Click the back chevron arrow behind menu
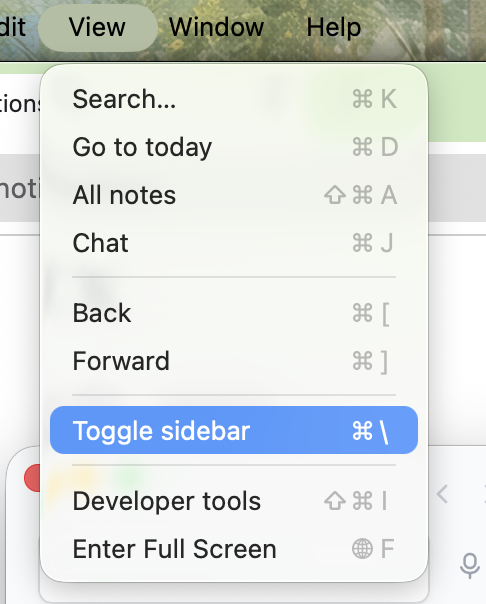Screen dimensions: 486x604 pos(442,494)
